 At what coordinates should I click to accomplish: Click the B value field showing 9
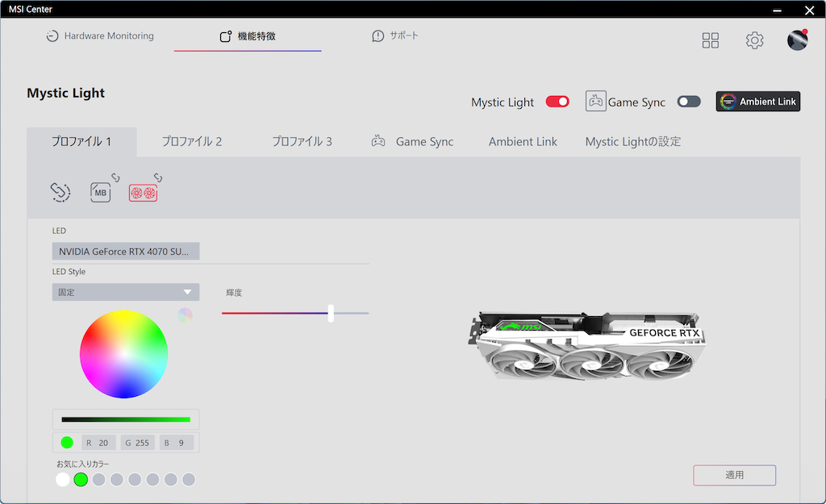[x=177, y=443]
